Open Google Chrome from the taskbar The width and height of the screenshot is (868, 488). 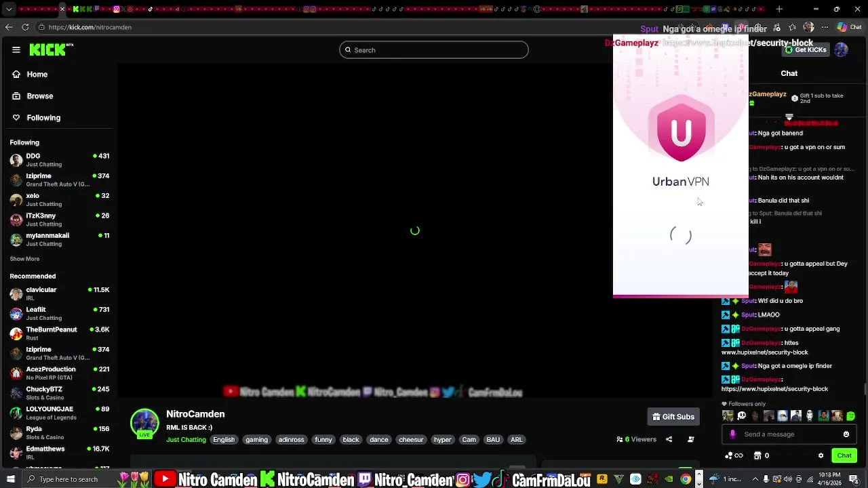coord(686,479)
